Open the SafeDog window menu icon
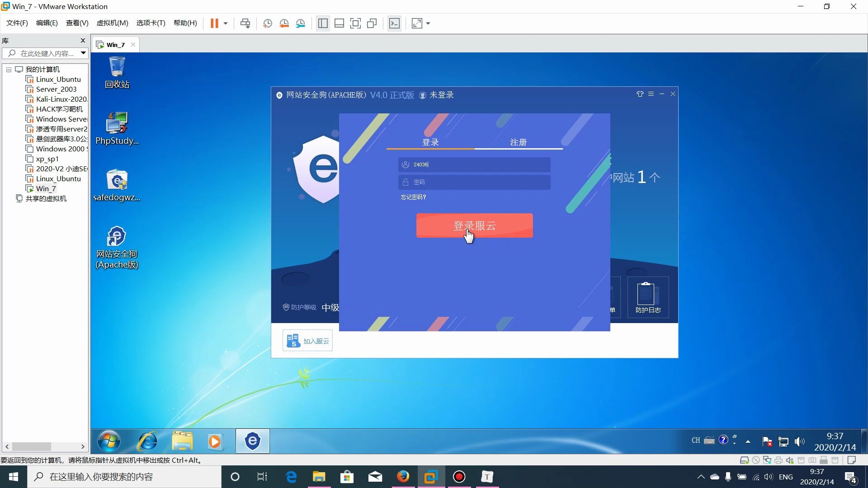868x488 pixels. [651, 94]
